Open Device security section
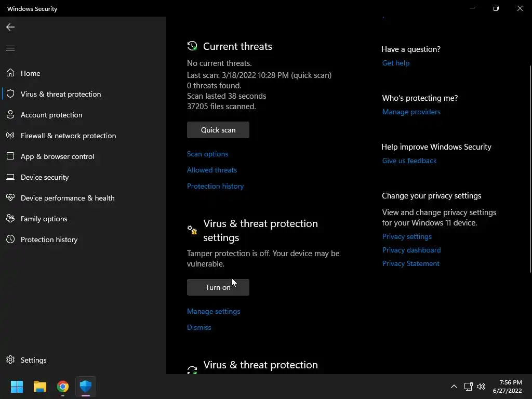This screenshot has width=532, height=399. coord(83,177)
